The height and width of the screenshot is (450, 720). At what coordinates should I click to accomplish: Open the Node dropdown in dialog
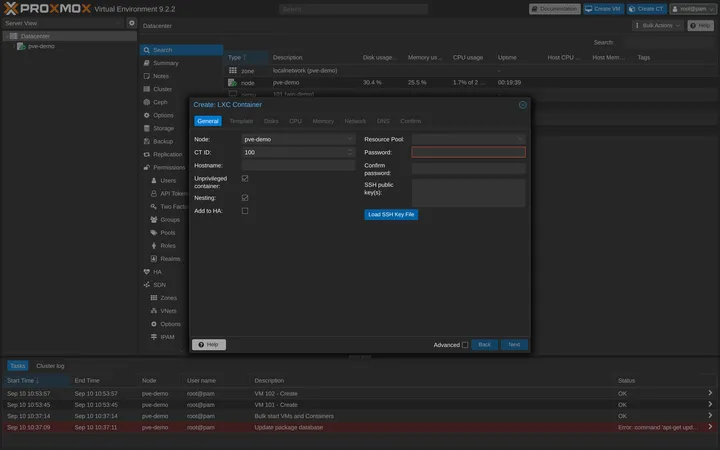point(350,139)
